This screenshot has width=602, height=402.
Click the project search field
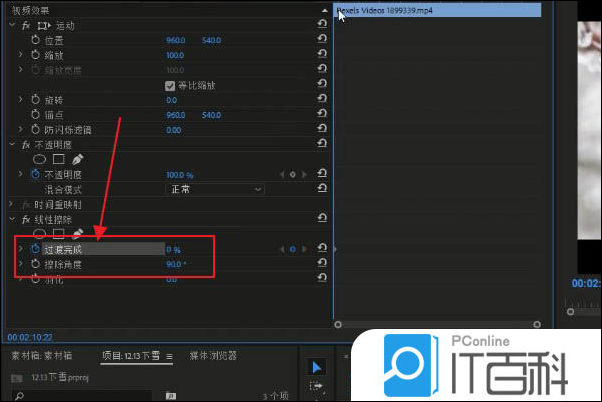pos(83,396)
